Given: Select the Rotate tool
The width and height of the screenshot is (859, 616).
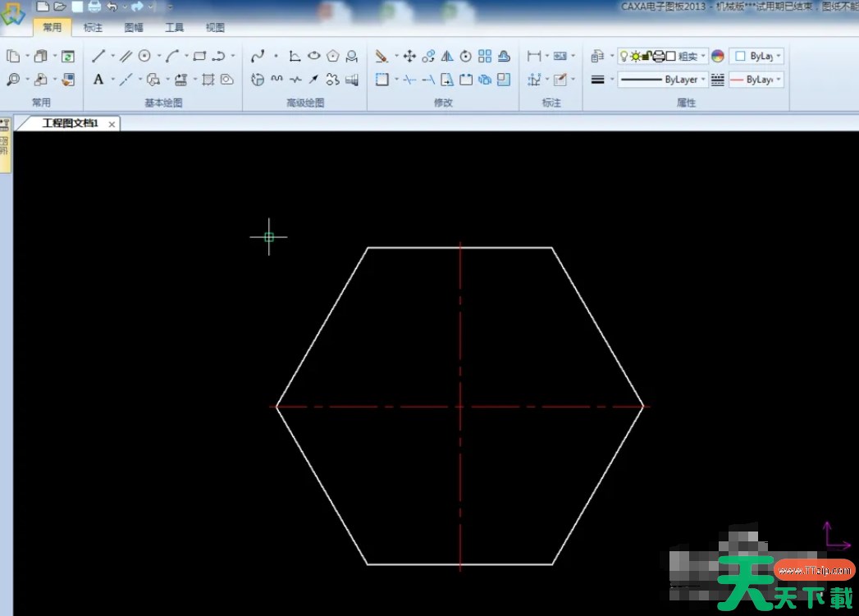Looking at the screenshot, I should click(466, 56).
